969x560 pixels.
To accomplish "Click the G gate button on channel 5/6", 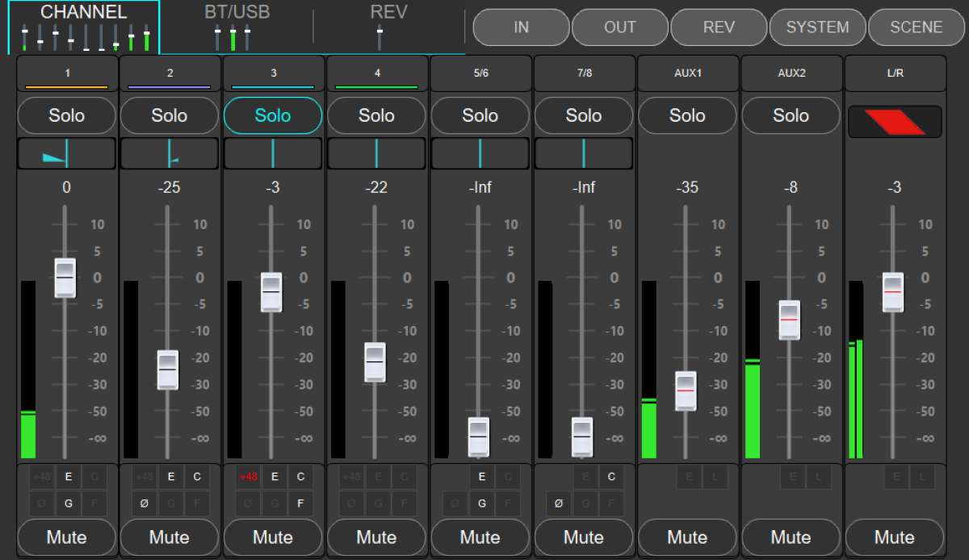I will (x=482, y=504).
